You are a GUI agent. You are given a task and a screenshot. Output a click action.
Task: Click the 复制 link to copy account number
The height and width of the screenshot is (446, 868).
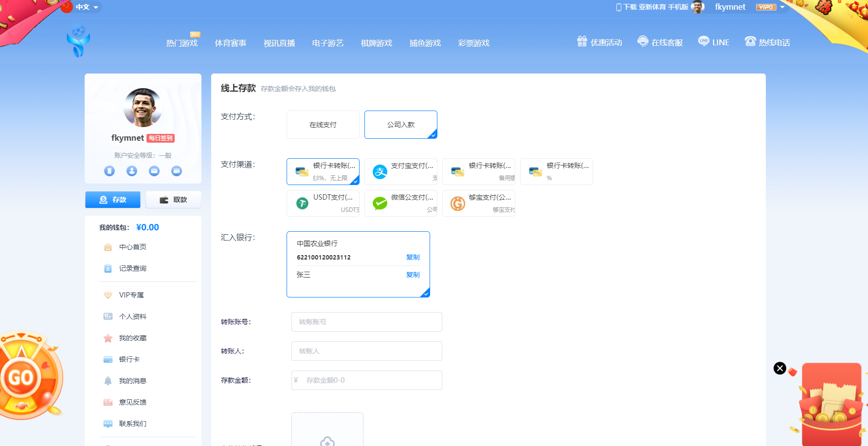tap(412, 257)
